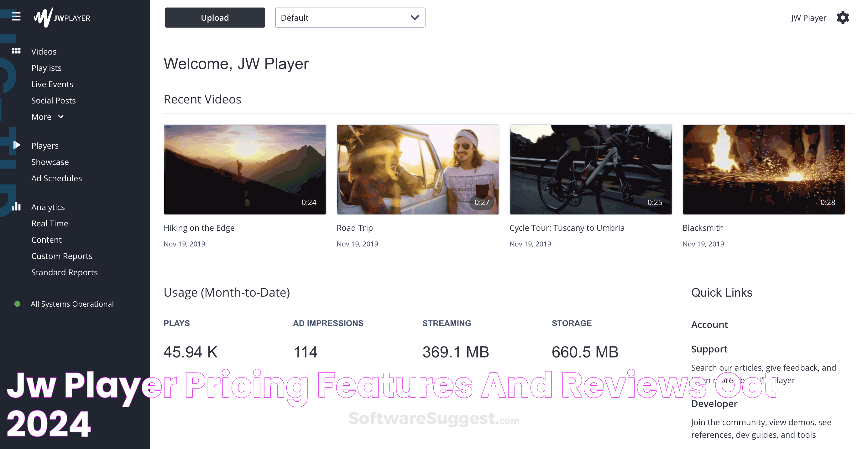Expand the More menu chevron

pos(61,117)
